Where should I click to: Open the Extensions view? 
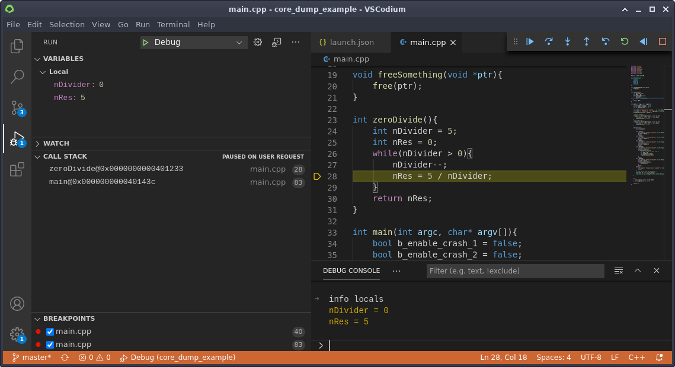coord(17,170)
